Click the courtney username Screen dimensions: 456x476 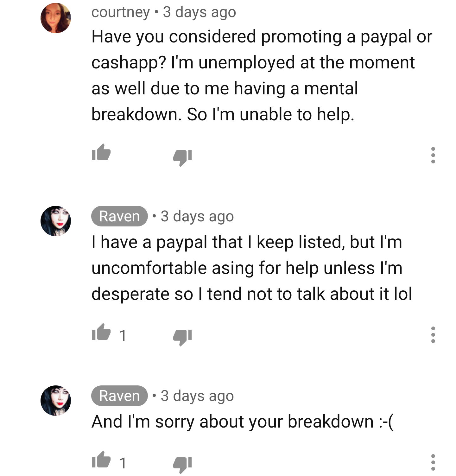[120, 13]
